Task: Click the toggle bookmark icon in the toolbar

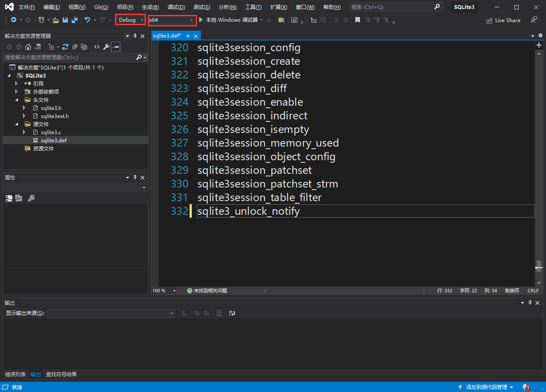Action: 357,20
